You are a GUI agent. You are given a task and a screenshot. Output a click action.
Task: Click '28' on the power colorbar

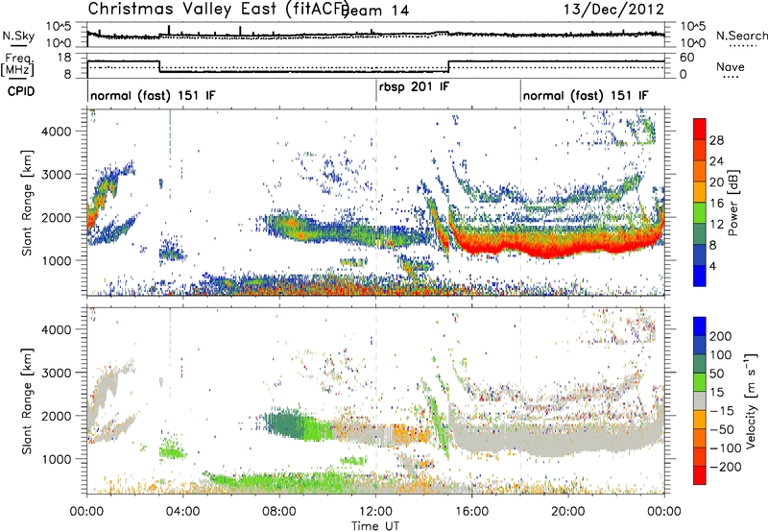click(716, 140)
